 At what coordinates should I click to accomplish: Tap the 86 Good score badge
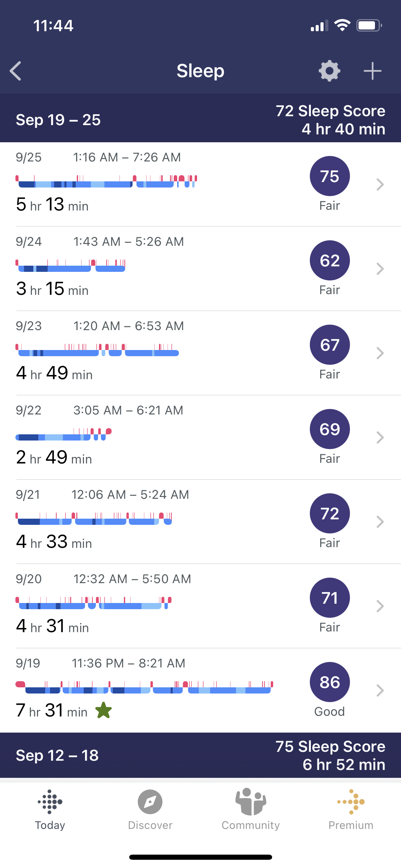click(330, 682)
